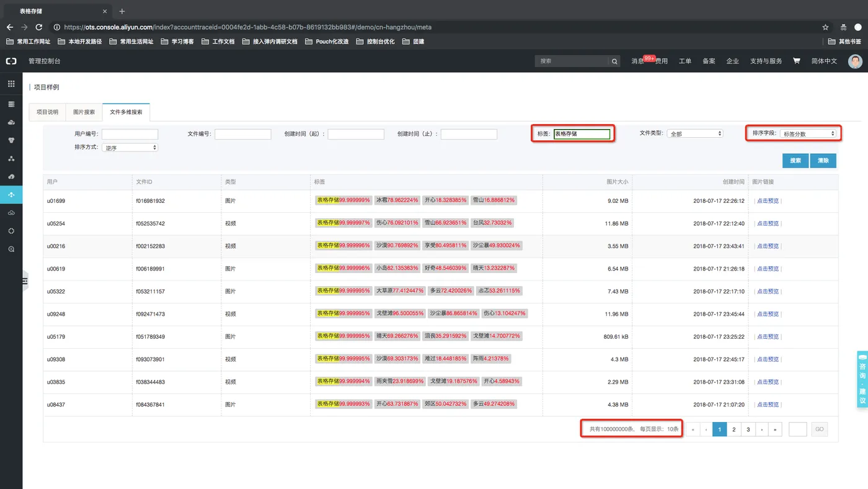Click the 标签 input containing 表格存储
868x489 pixels.
[582, 133]
